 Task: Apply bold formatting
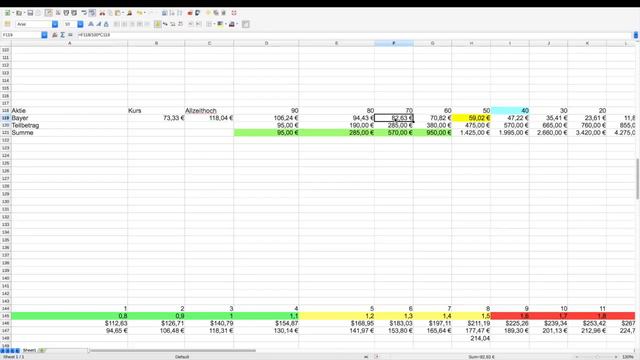91,24
